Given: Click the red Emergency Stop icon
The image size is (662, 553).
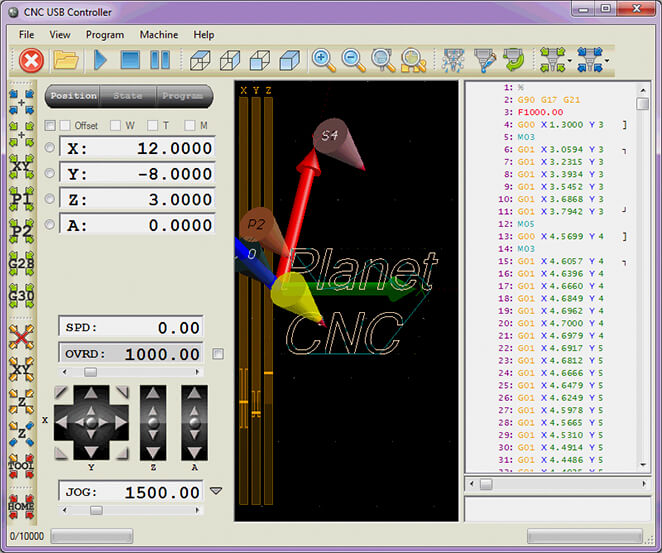Looking at the screenshot, I should (x=31, y=60).
